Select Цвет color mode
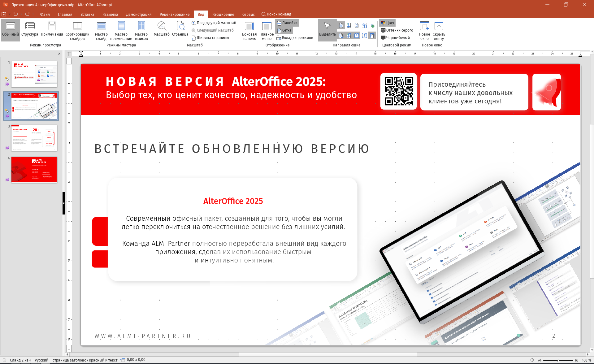This screenshot has width=594, height=364. pyautogui.click(x=388, y=23)
